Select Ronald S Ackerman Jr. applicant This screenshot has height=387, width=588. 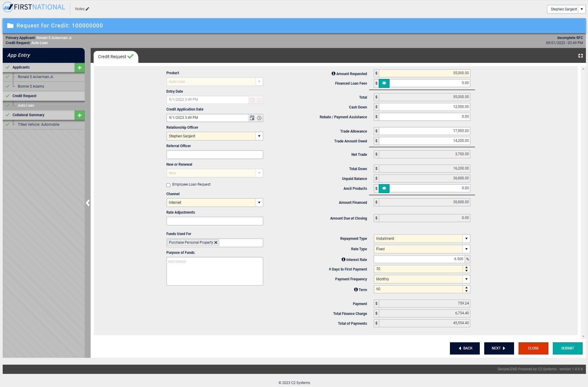[x=44, y=77]
